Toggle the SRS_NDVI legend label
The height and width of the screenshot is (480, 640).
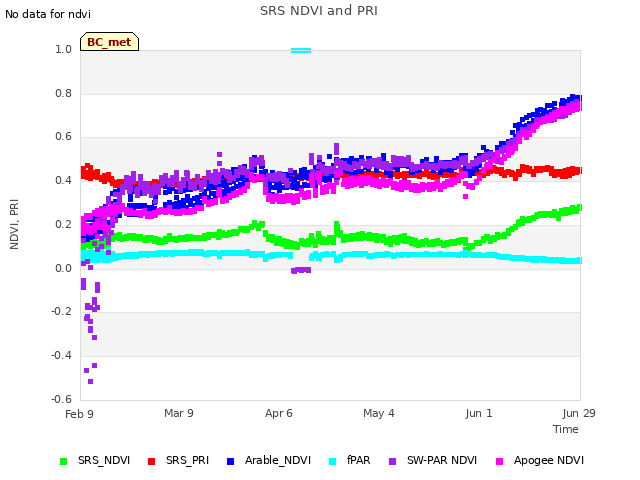104,460
